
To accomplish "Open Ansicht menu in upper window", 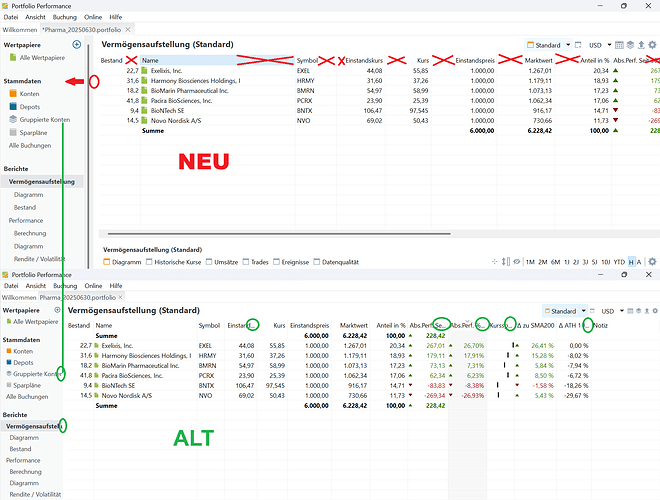I will (x=35, y=17).
